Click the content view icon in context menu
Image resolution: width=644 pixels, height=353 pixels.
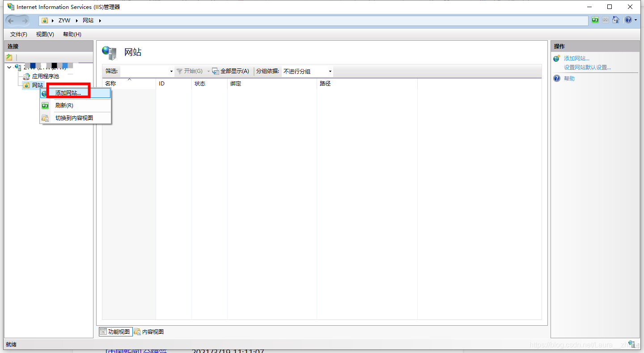tap(45, 118)
